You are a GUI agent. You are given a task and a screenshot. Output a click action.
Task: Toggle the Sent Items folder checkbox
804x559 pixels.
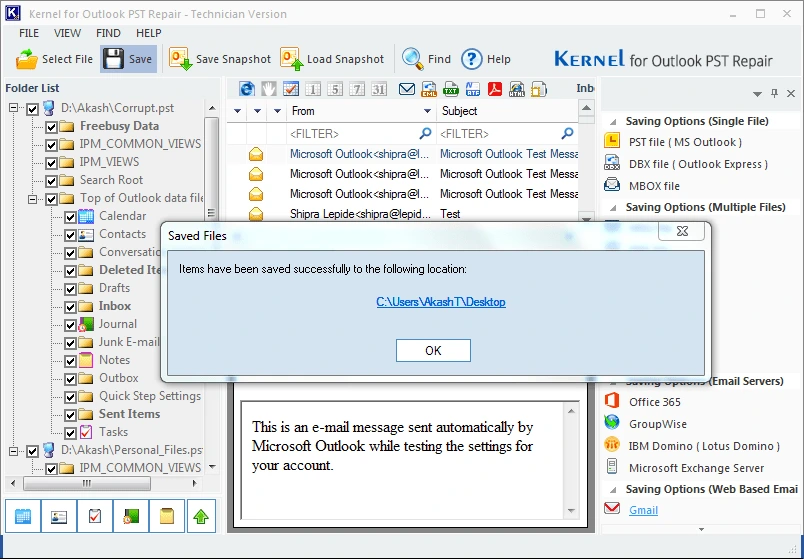point(70,414)
